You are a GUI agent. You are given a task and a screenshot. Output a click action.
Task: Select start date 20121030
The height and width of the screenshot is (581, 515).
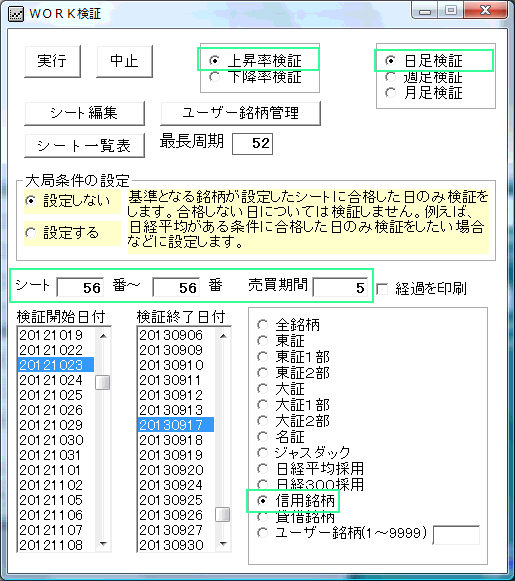point(56,440)
